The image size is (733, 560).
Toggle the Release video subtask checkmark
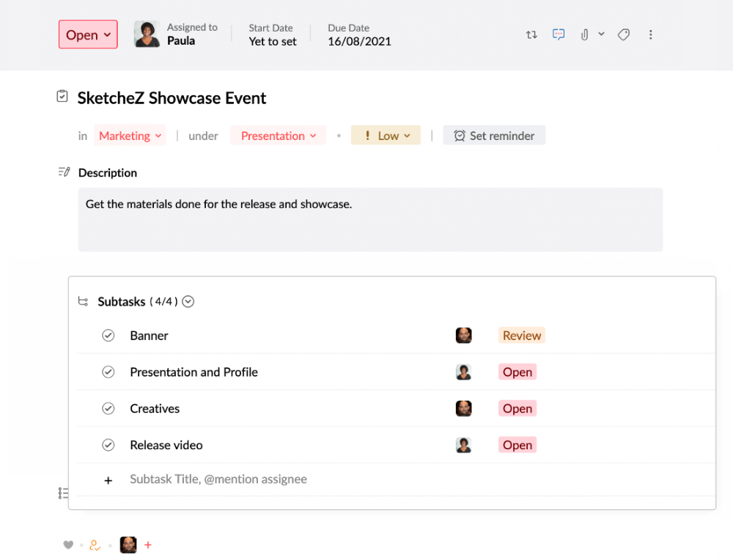click(x=108, y=445)
